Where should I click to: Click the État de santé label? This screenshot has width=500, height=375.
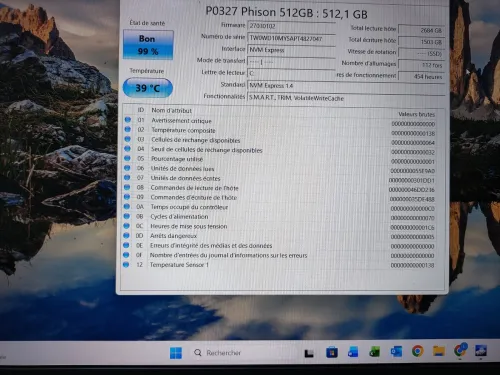click(147, 23)
